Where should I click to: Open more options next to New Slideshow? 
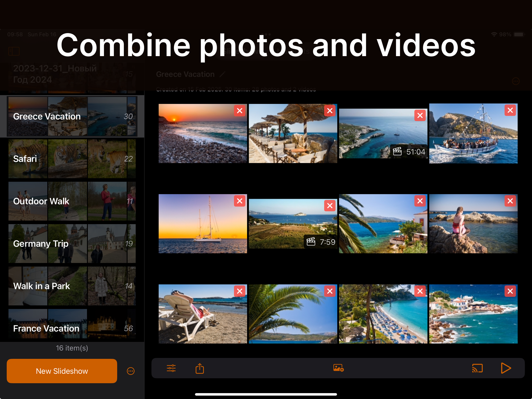pyautogui.click(x=131, y=371)
